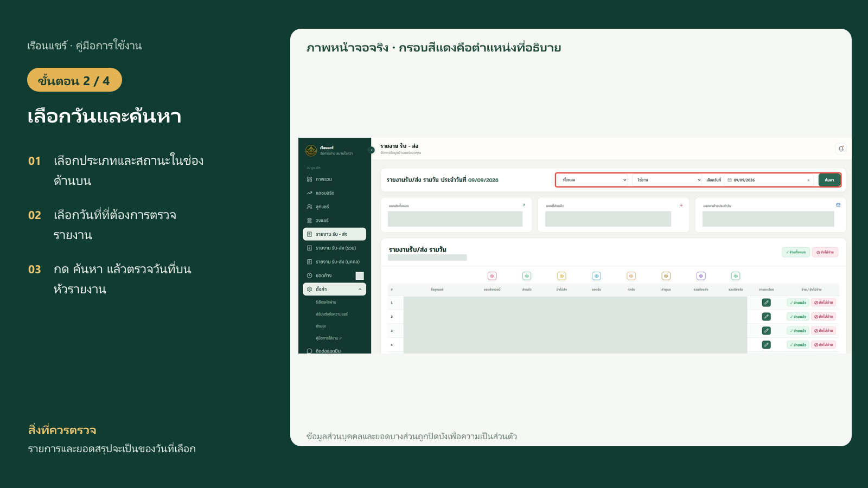This screenshot has height=488, width=868.
Task: Open ภาพรวม in the sidebar
Action: [x=334, y=179]
